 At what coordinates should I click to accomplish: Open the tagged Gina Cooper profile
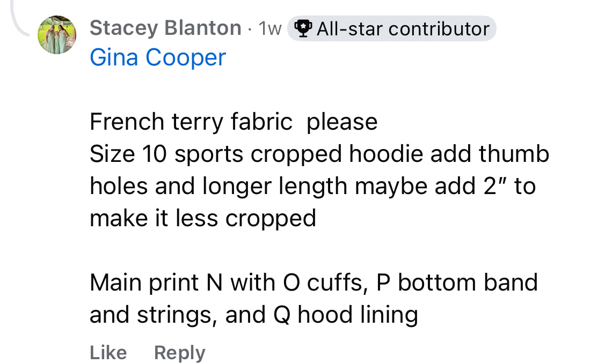(158, 57)
